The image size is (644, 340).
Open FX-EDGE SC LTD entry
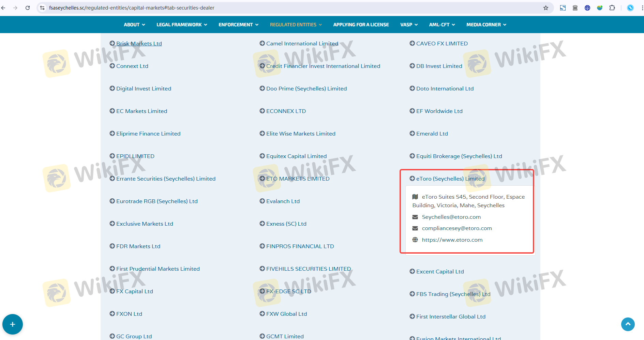[289, 291]
